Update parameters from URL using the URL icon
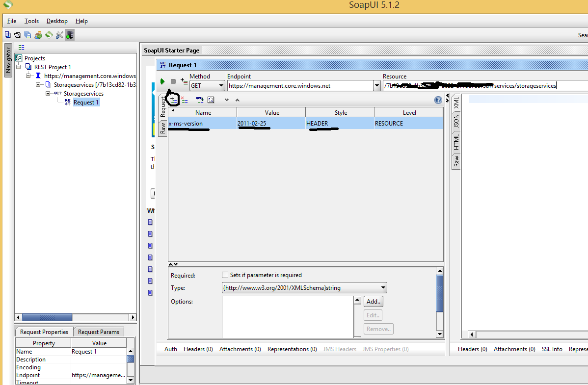 (200, 99)
